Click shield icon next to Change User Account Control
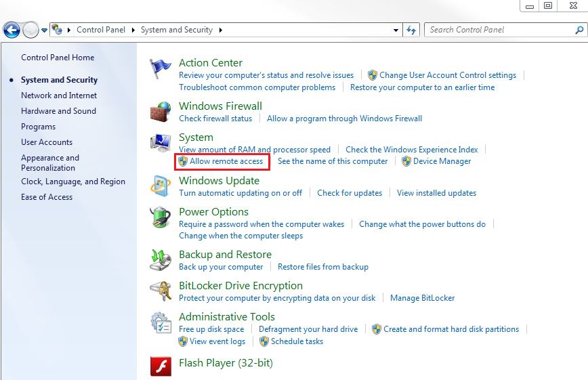Screen dimensions: 588x380 coord(373,75)
